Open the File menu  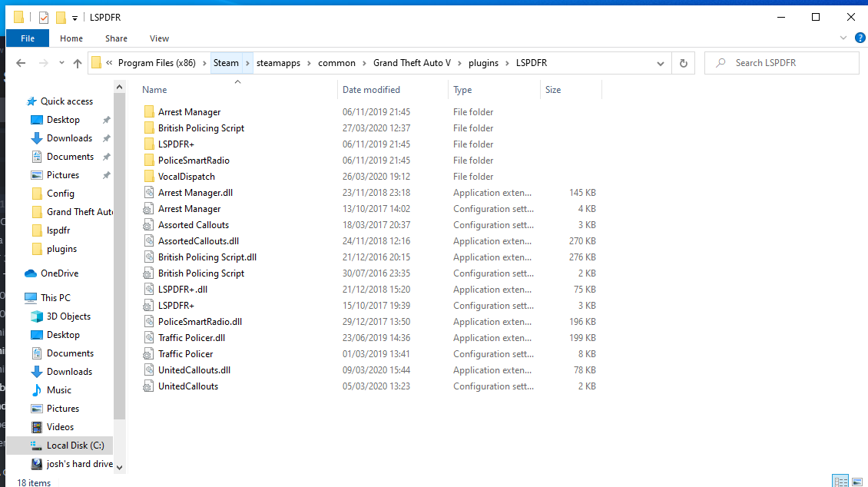tap(28, 38)
